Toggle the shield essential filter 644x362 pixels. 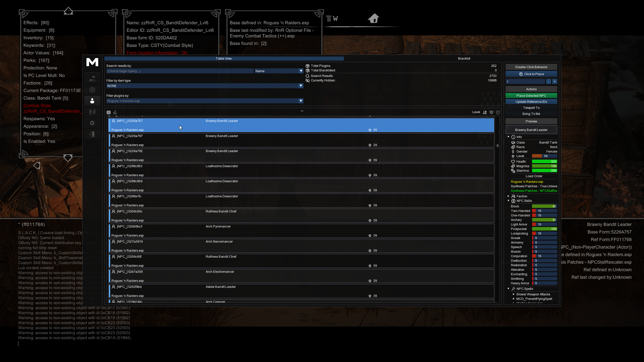498,112
